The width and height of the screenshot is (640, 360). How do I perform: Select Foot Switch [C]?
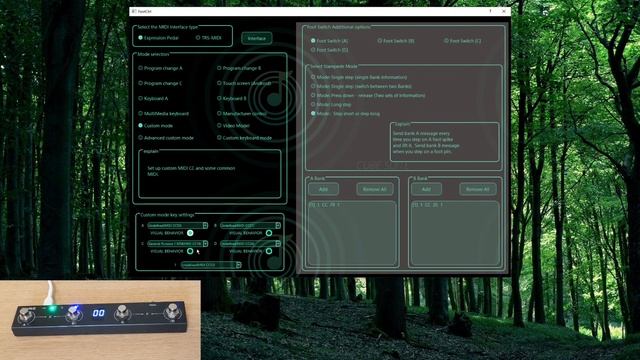point(462,41)
